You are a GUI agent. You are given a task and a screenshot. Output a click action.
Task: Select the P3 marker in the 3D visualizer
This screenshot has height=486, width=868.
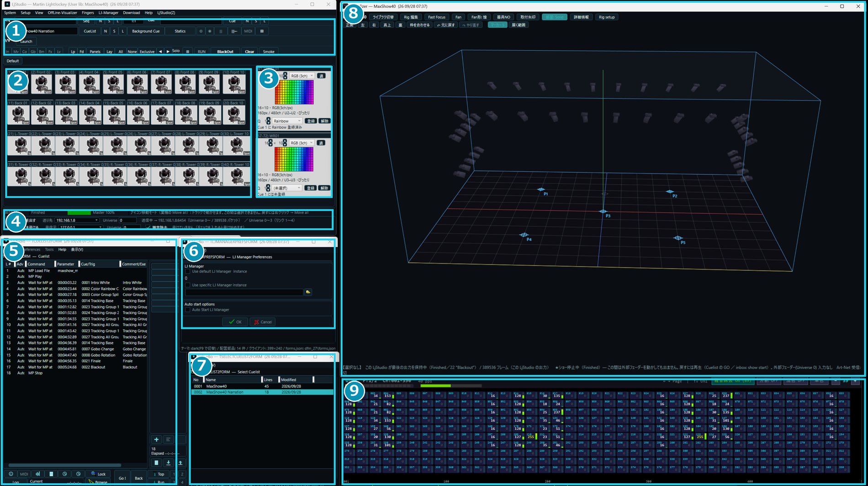(603, 211)
